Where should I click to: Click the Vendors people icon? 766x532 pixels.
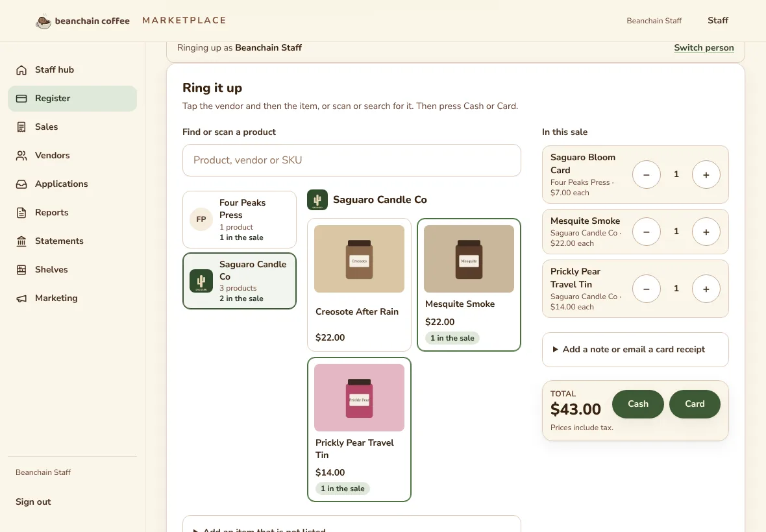(21, 156)
